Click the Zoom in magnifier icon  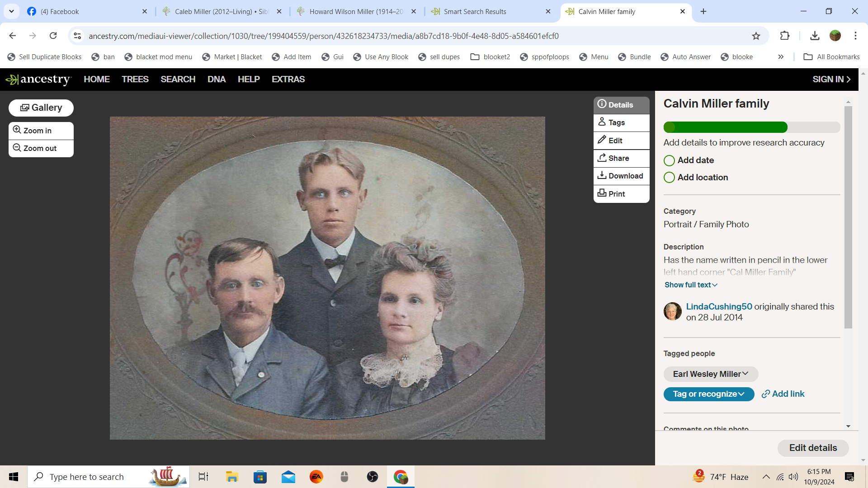tap(17, 130)
